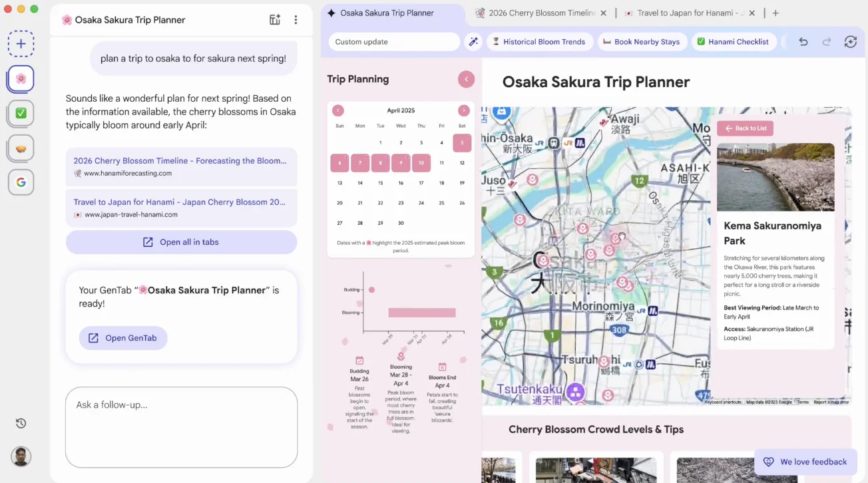
Task: Open history clock icon in sidebar
Action: (x=21, y=423)
